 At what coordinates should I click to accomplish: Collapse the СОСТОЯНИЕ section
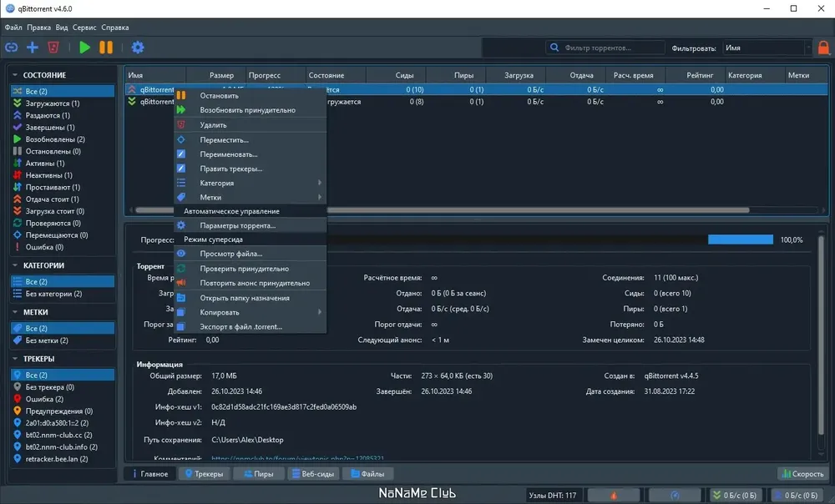[x=15, y=75]
